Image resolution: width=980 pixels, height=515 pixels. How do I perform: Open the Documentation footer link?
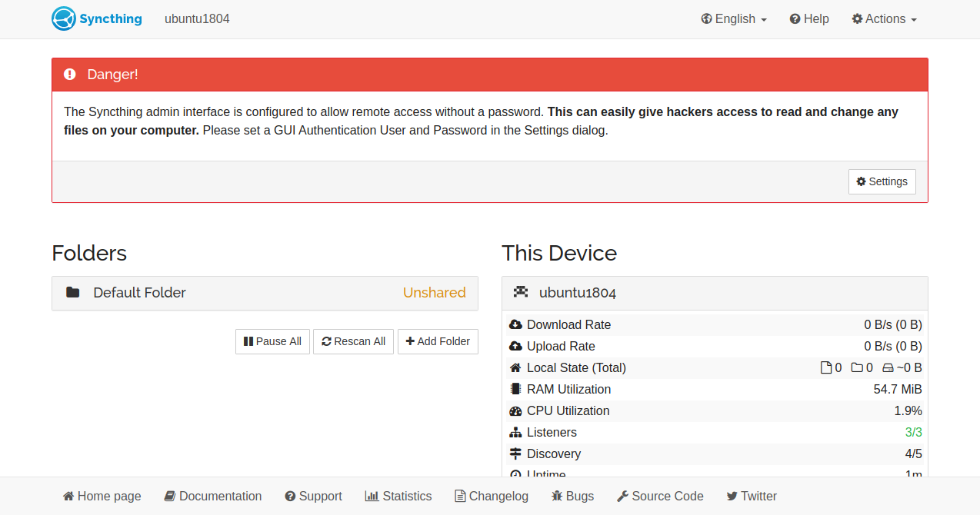213,497
